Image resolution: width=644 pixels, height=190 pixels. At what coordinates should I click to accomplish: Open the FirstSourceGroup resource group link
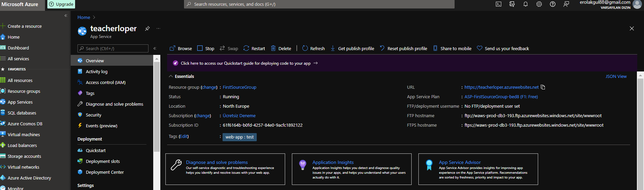[239, 87]
